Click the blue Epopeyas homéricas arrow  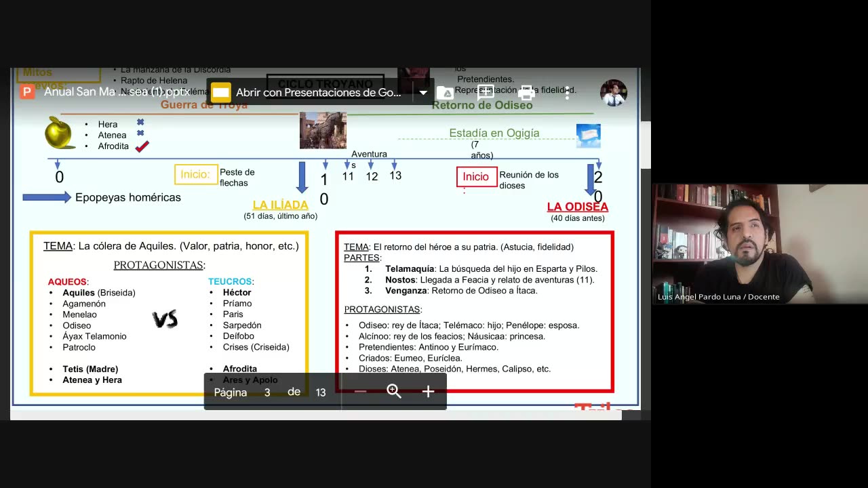(x=47, y=197)
